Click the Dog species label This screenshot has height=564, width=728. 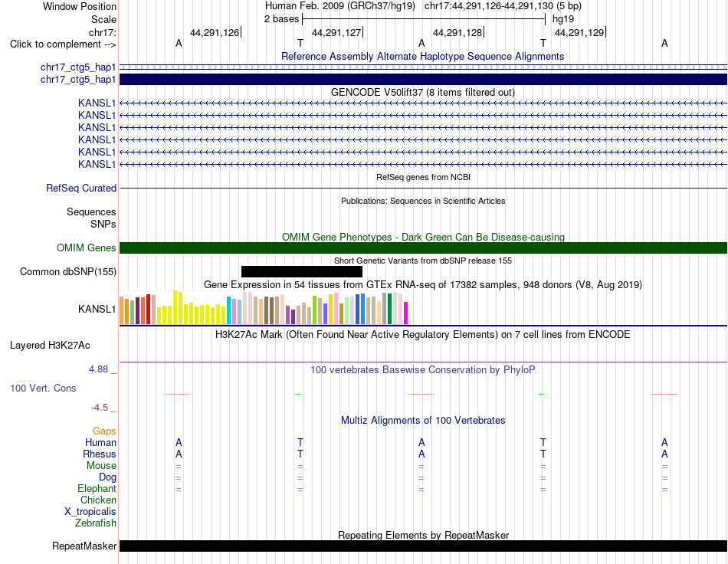pyautogui.click(x=107, y=477)
